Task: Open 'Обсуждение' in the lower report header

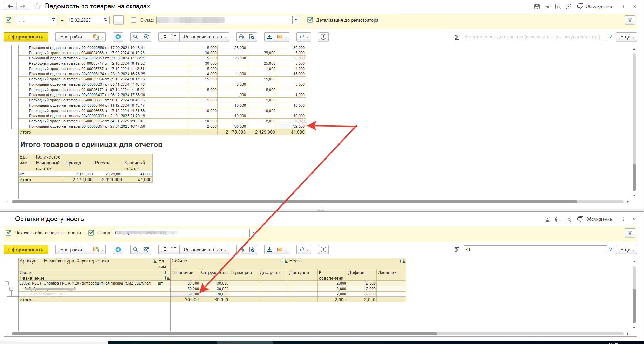Action: point(595,219)
